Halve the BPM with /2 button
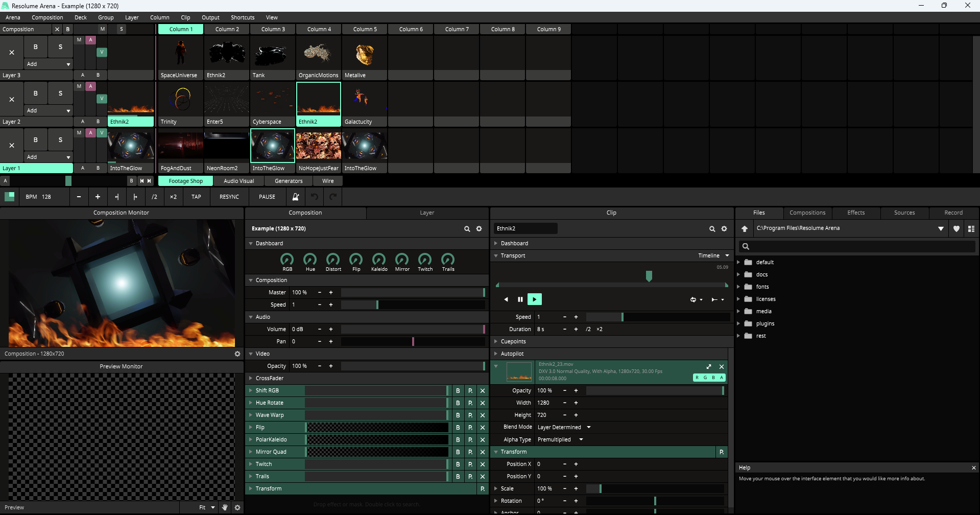This screenshot has width=980, height=515. pyautogui.click(x=154, y=197)
